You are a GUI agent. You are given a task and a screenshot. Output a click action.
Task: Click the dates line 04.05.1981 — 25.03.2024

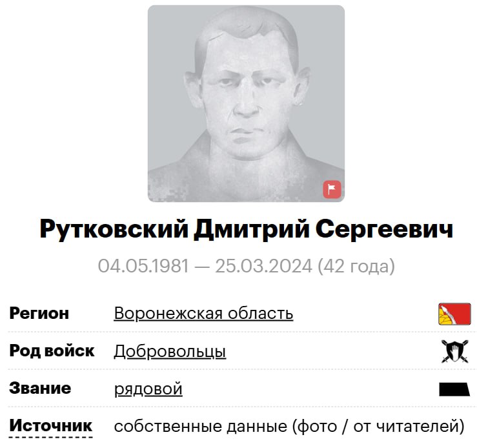[x=205, y=266]
